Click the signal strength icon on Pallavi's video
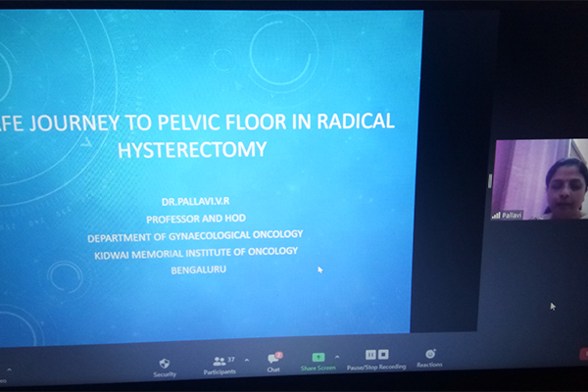The image size is (588, 392). point(496,215)
